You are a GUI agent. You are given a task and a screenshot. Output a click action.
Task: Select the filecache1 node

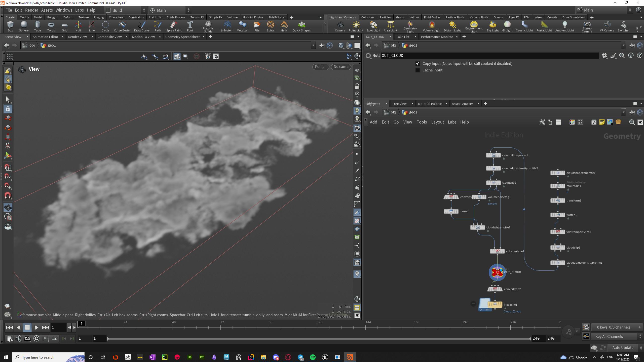[495, 304]
